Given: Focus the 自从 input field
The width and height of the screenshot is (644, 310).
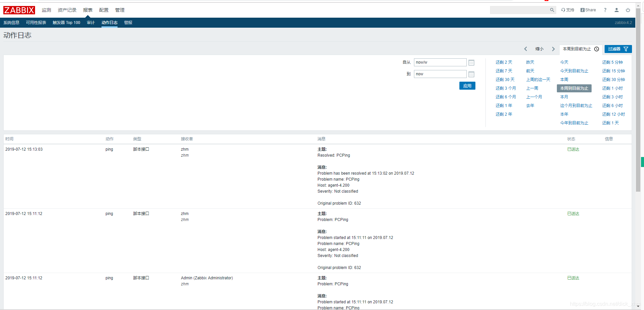Looking at the screenshot, I should click(440, 62).
